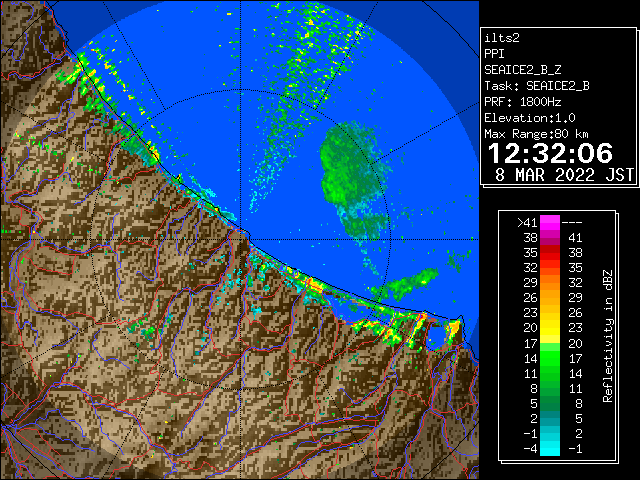Click the 'Elevation:1.0' text
This screenshot has height=480, width=640.
[530, 118]
